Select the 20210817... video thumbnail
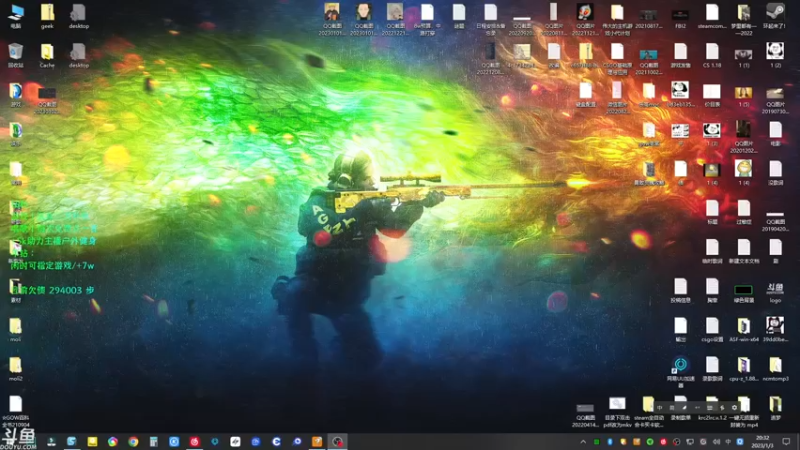Image resolution: width=800 pixels, height=450 pixels. [648, 19]
